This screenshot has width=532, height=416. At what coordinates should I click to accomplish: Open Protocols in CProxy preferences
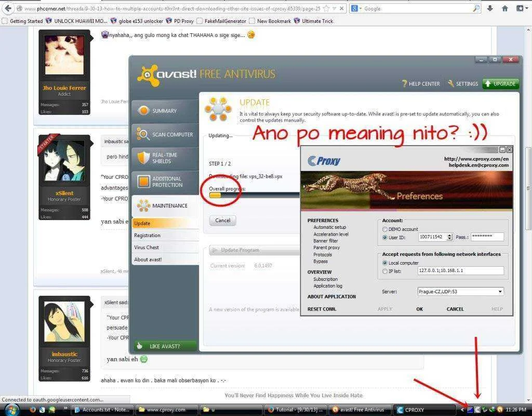[x=323, y=254]
